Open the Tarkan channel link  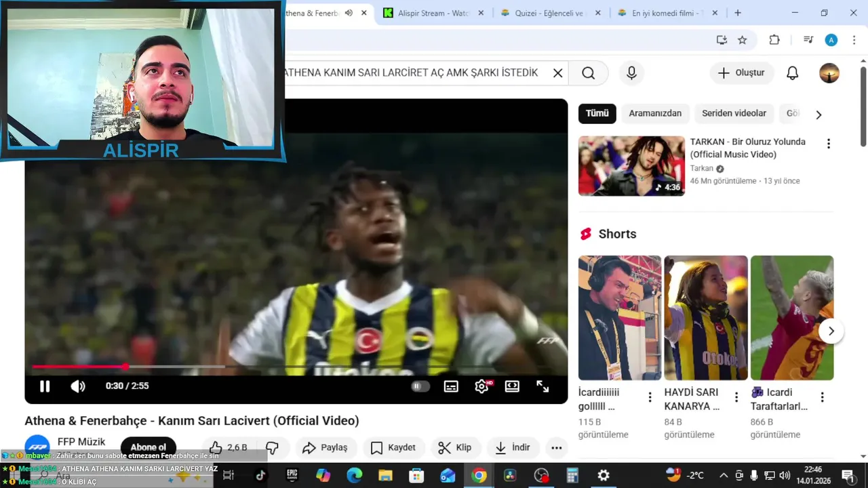coord(702,168)
